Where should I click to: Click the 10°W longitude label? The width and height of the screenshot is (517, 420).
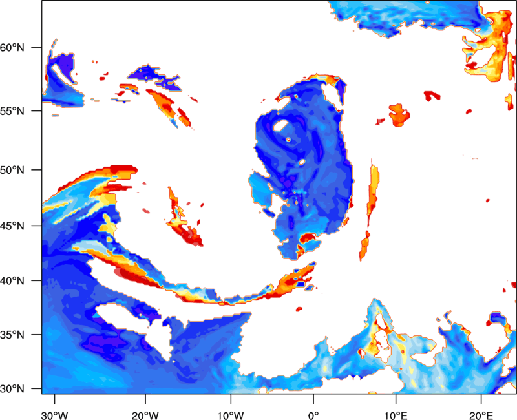(230, 415)
